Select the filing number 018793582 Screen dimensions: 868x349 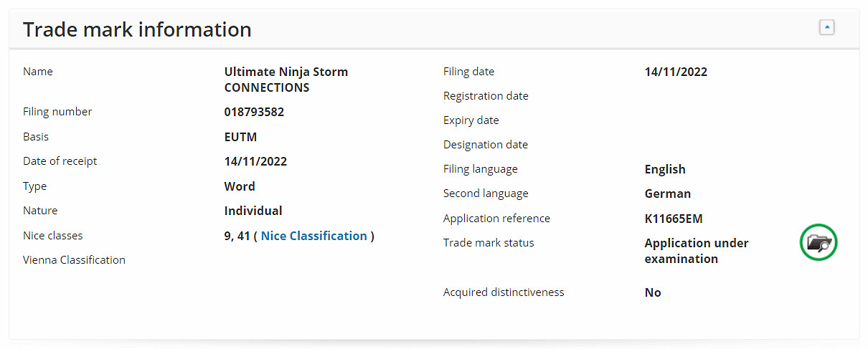tap(254, 112)
